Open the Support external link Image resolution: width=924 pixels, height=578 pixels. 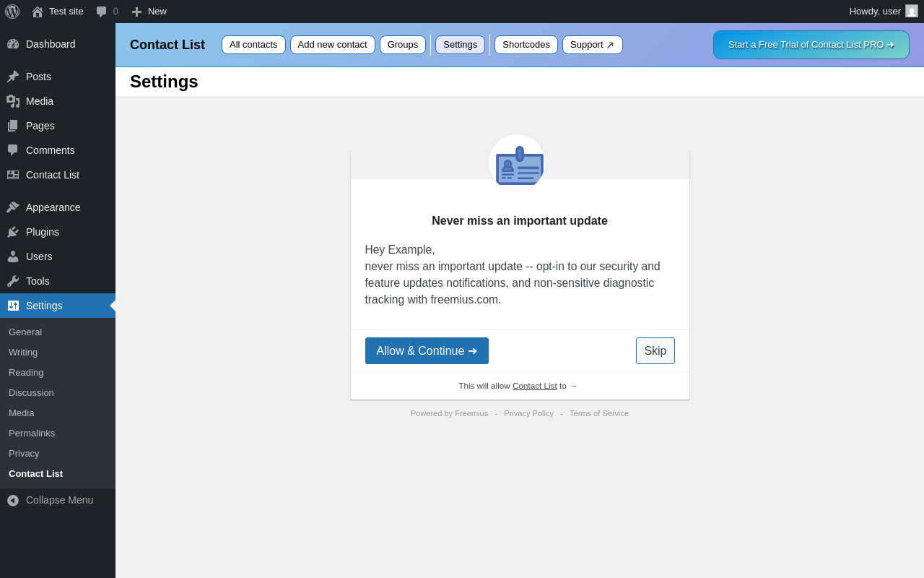coord(593,45)
